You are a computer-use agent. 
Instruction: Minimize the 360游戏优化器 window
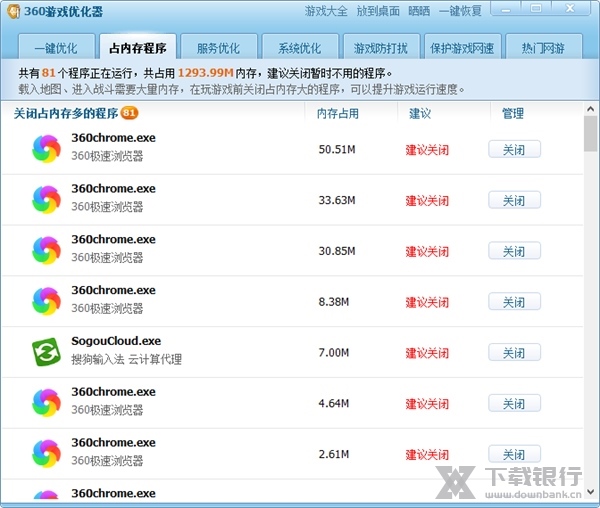pos(506,9)
